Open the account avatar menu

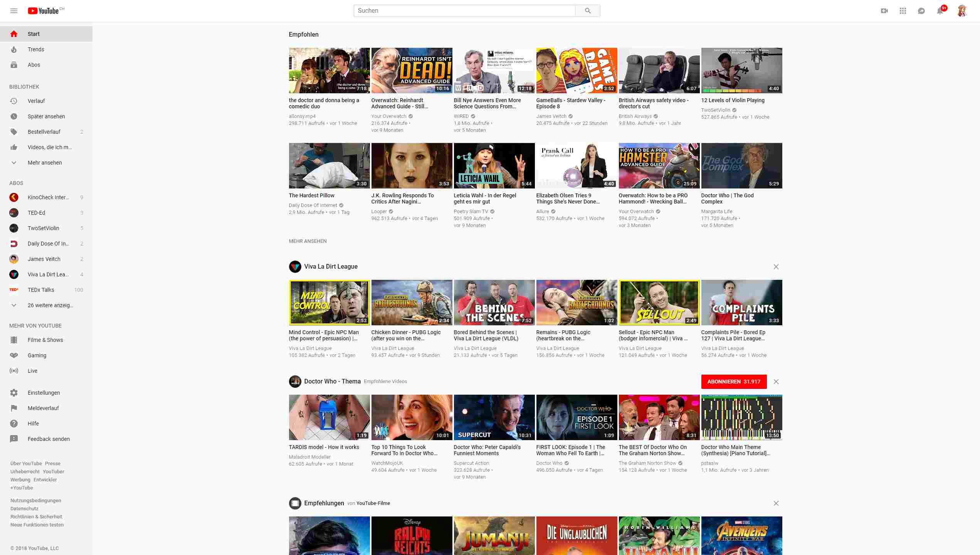(962, 11)
